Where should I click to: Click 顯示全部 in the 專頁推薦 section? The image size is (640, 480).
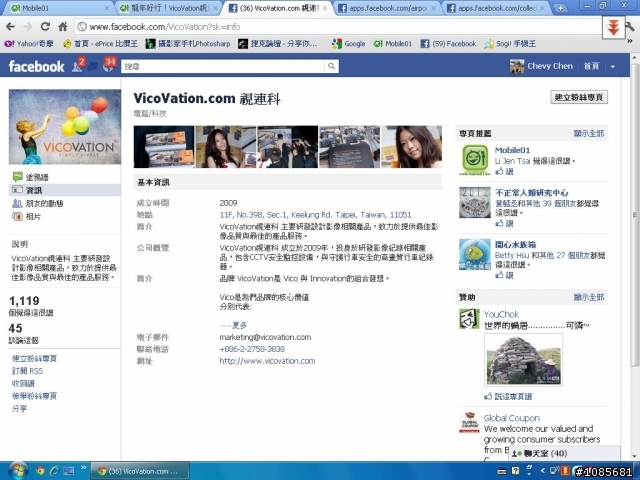pos(589,133)
